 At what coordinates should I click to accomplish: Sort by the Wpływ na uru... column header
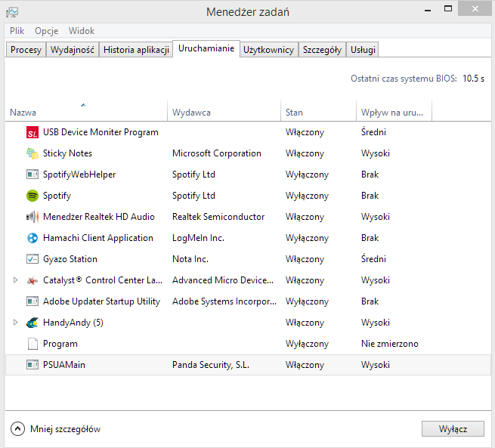click(394, 111)
